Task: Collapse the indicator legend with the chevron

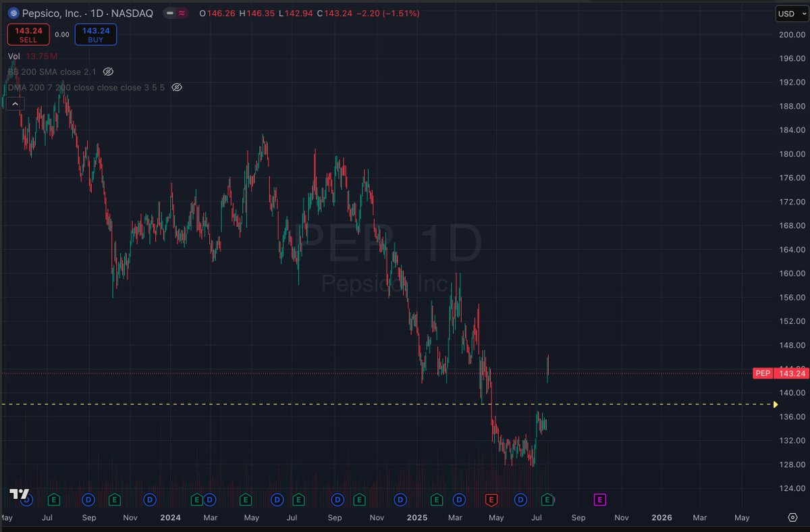Action: (x=16, y=103)
